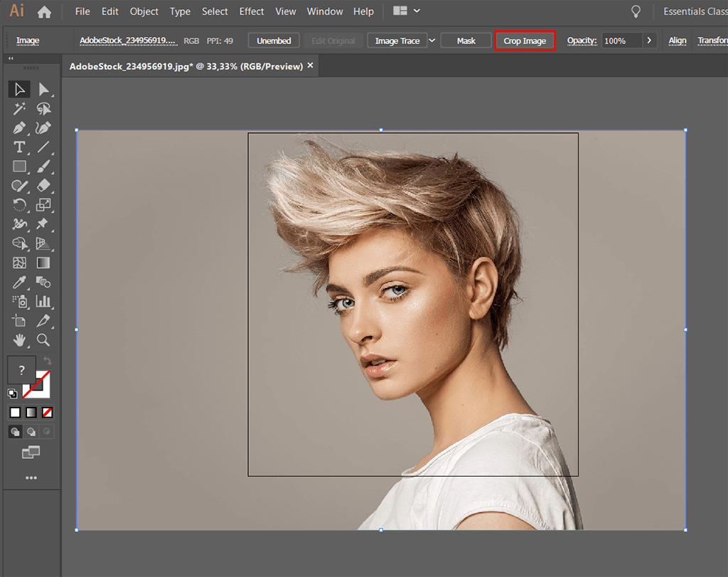Open the AdobeStock_234956919 filename link
Viewport: 728px width, 577px height.
pyautogui.click(x=128, y=41)
